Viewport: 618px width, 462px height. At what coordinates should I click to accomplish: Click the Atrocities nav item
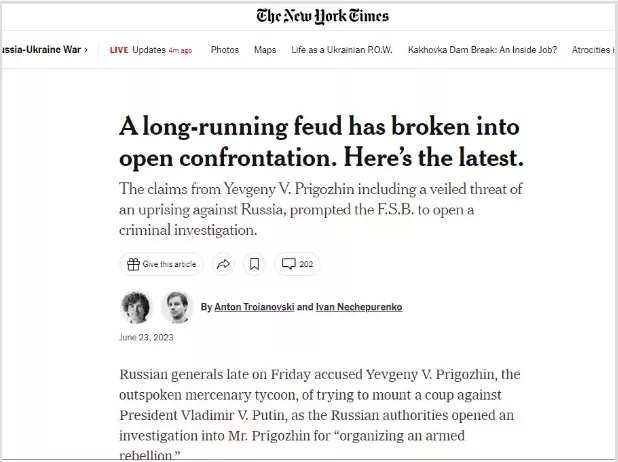coord(592,49)
